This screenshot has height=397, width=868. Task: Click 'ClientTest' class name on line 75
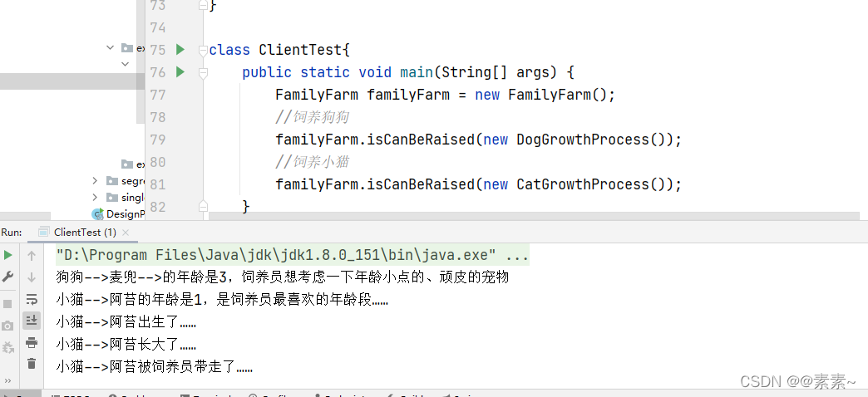point(301,51)
